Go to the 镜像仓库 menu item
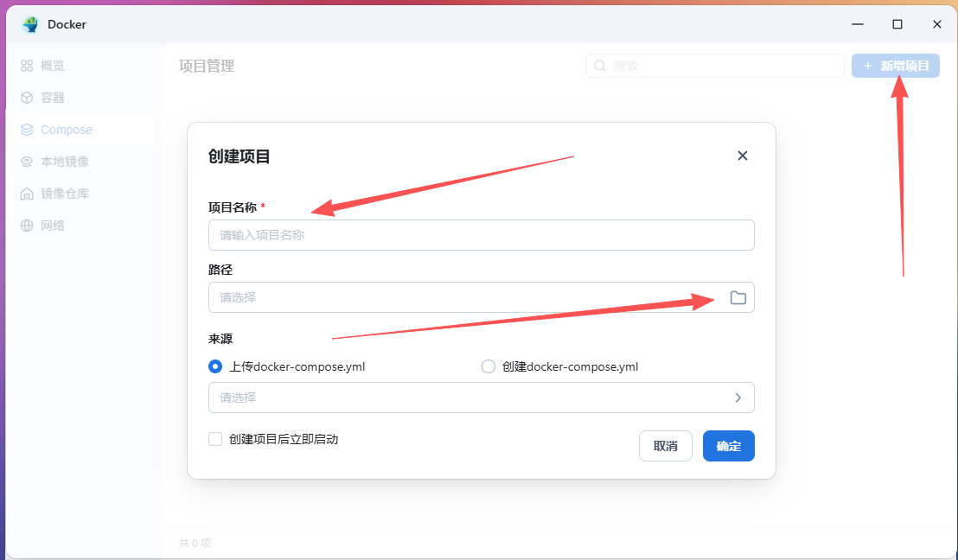 65,194
